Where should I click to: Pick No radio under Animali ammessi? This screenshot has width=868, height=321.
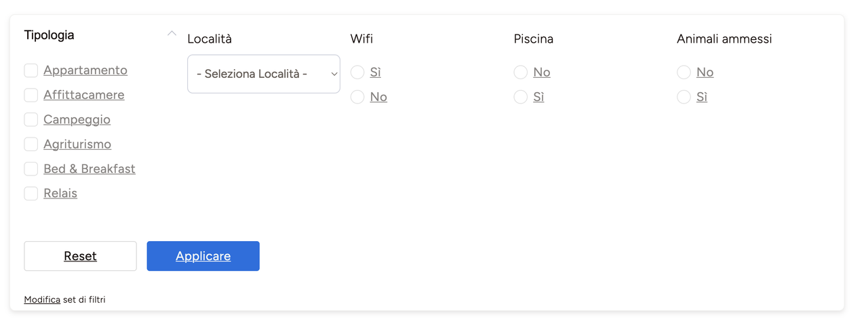click(684, 72)
